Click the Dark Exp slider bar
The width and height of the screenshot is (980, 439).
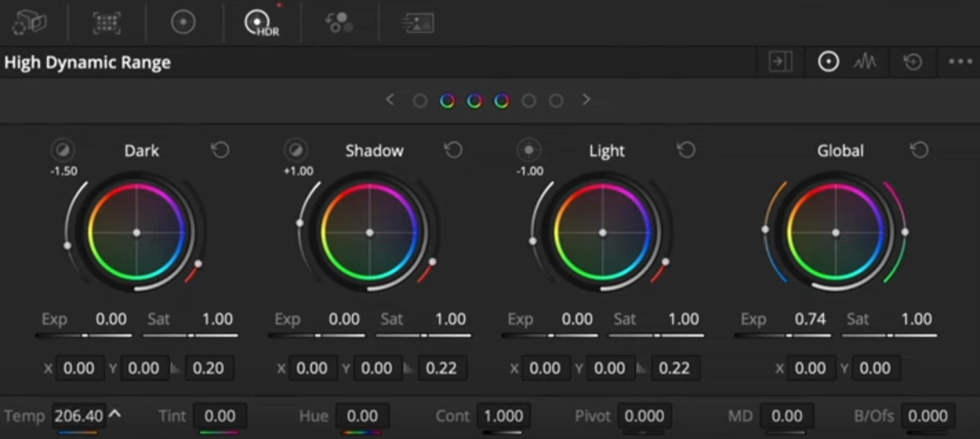tap(84, 336)
